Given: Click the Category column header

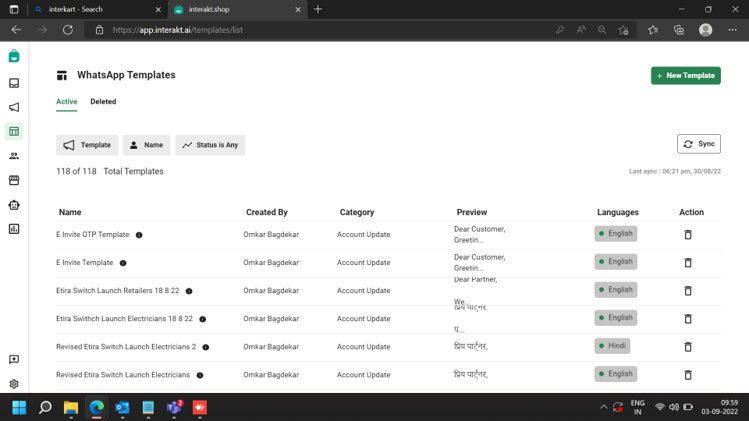Looking at the screenshot, I should coord(357,212).
